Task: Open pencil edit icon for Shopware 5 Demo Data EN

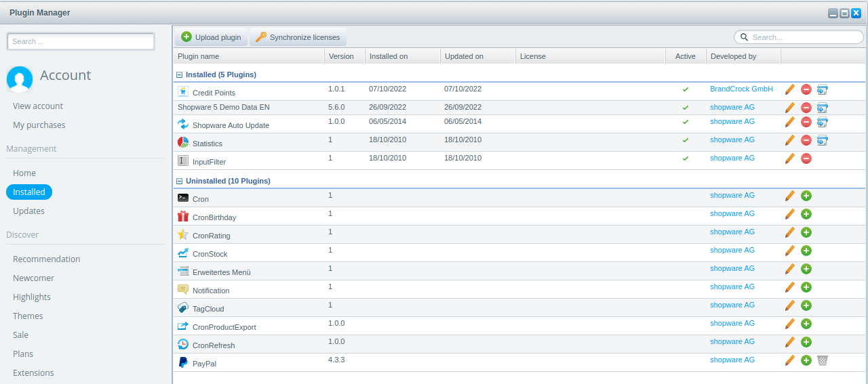Action: 790,108
